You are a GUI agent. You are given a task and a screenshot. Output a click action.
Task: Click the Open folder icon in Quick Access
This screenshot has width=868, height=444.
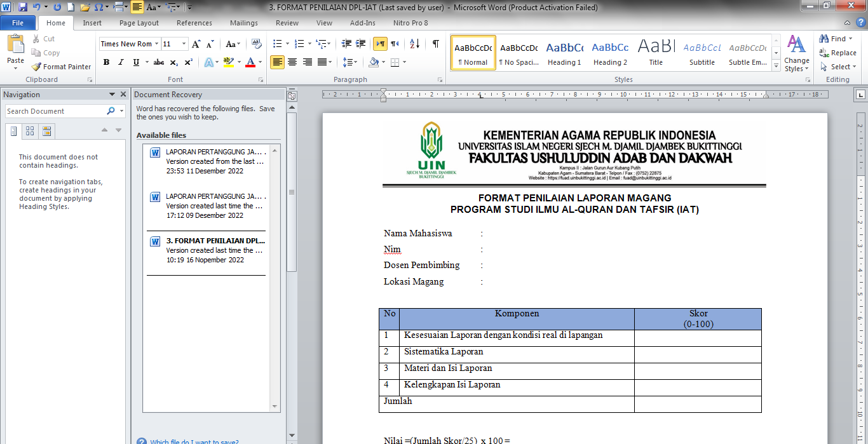[85, 7]
